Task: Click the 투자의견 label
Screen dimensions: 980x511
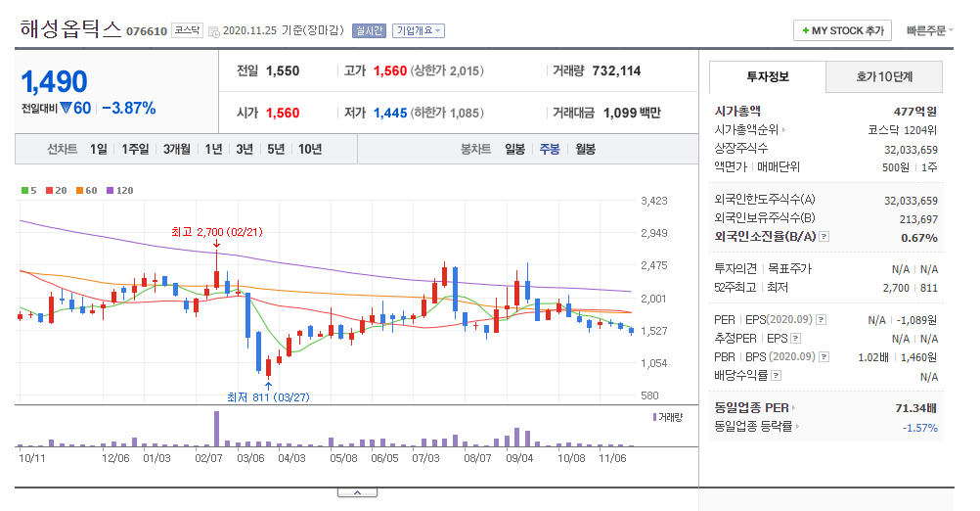Action: coord(735,268)
